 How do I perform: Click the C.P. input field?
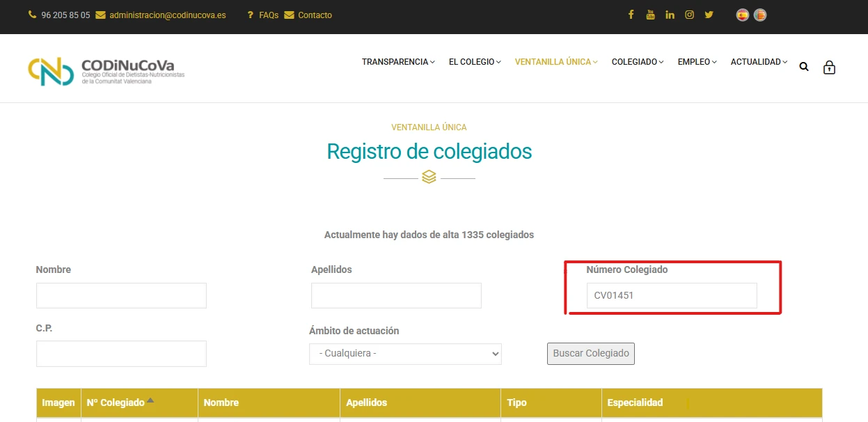click(121, 354)
